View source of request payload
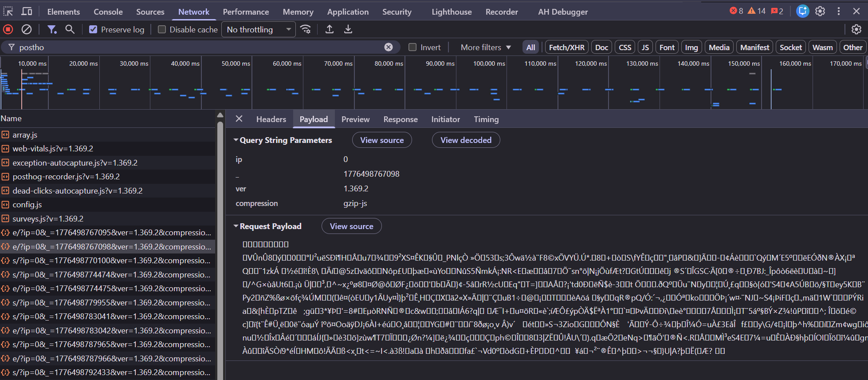Screen dimensions: 868x380 351,226
